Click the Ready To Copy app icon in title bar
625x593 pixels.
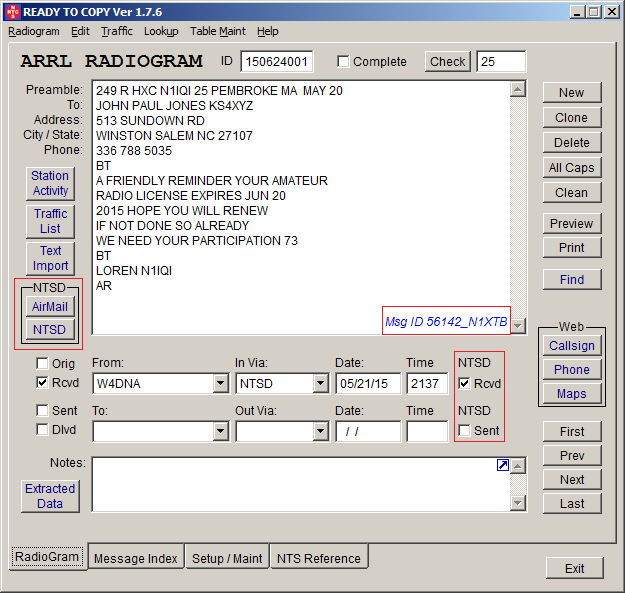tap(13, 12)
